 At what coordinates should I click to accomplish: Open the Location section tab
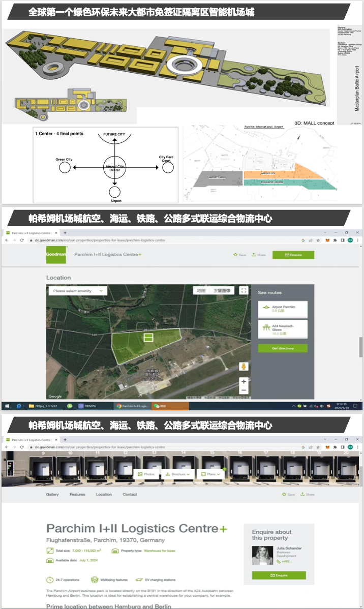pyautogui.click(x=104, y=495)
